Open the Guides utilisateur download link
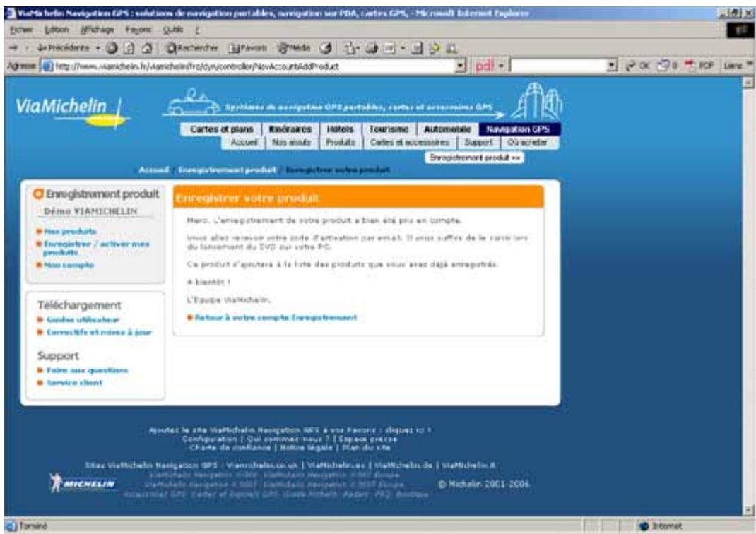756x534 pixels. 83,319
